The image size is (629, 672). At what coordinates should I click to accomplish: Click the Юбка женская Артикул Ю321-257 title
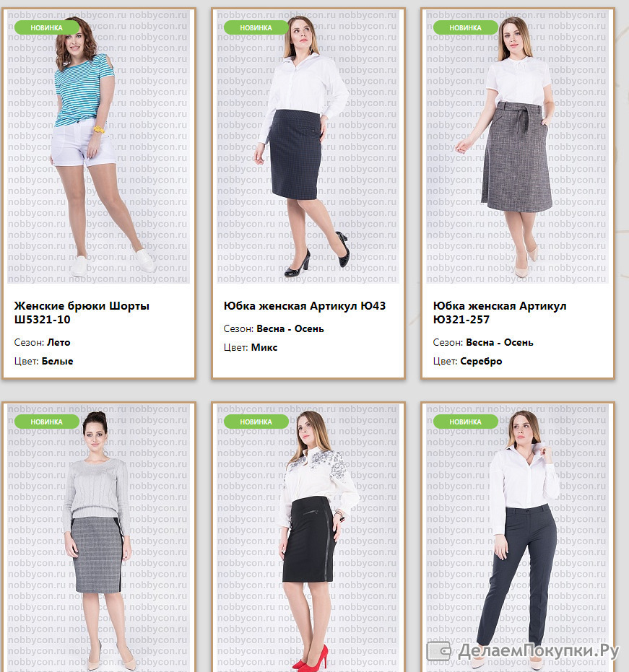[x=500, y=313]
